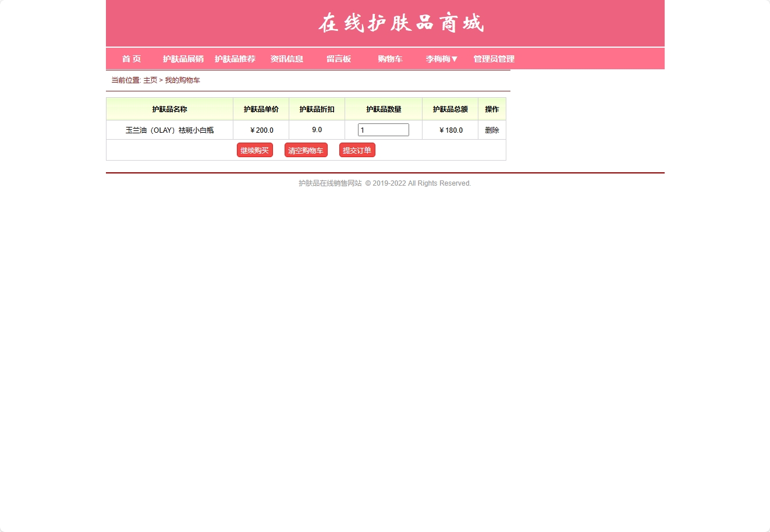Delete the OLAY item using 删除
The width and height of the screenshot is (770, 532).
pyautogui.click(x=492, y=130)
